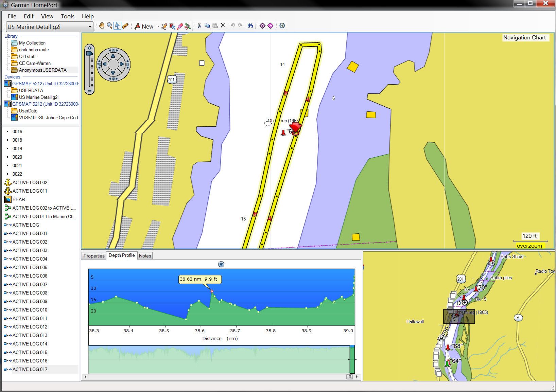Select the Old stuff folder
This screenshot has width=556, height=392.
coord(27,56)
